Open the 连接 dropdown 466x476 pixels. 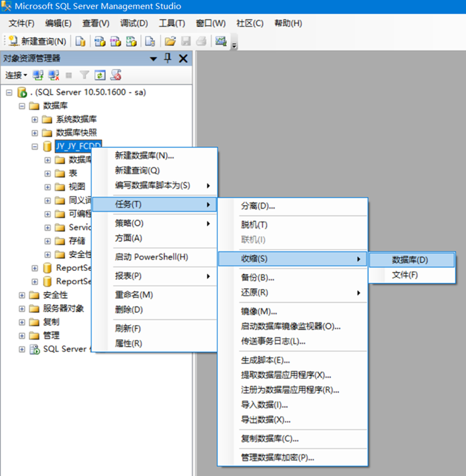tap(16, 75)
